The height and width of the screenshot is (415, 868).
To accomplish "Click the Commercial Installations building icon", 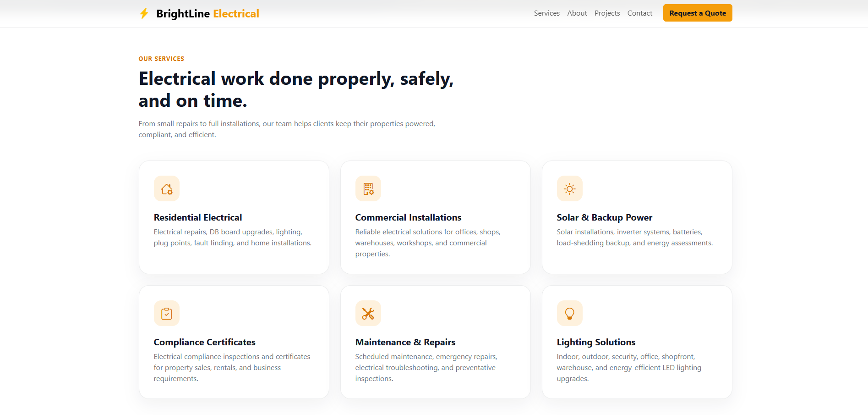I will pyautogui.click(x=368, y=188).
